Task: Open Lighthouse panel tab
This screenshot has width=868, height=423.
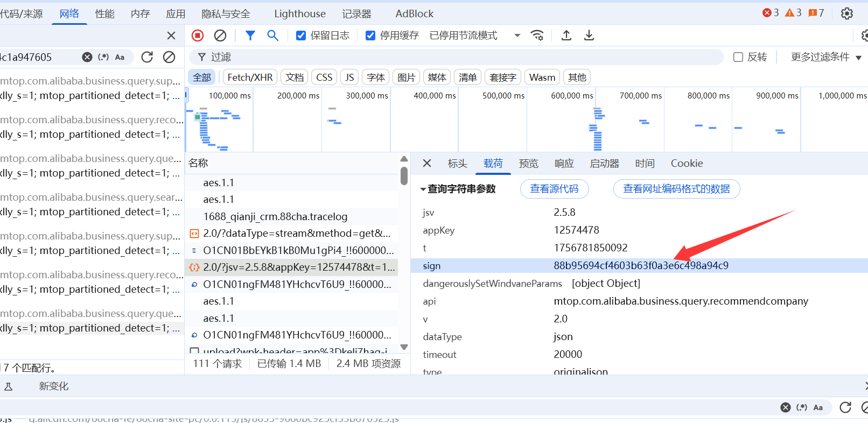Action: pyautogui.click(x=300, y=13)
